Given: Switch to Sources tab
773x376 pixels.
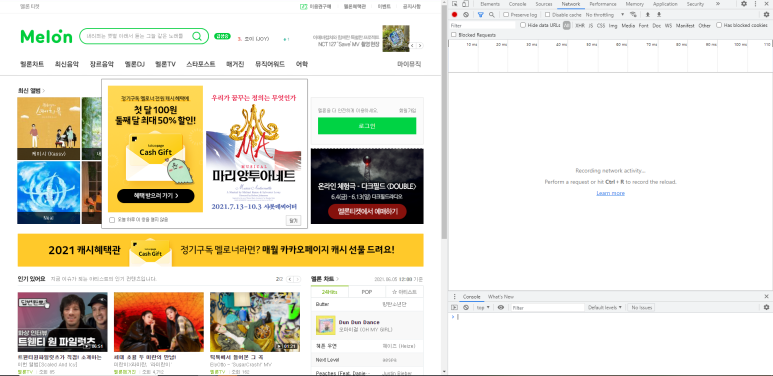Looking at the screenshot, I should pos(544,4).
